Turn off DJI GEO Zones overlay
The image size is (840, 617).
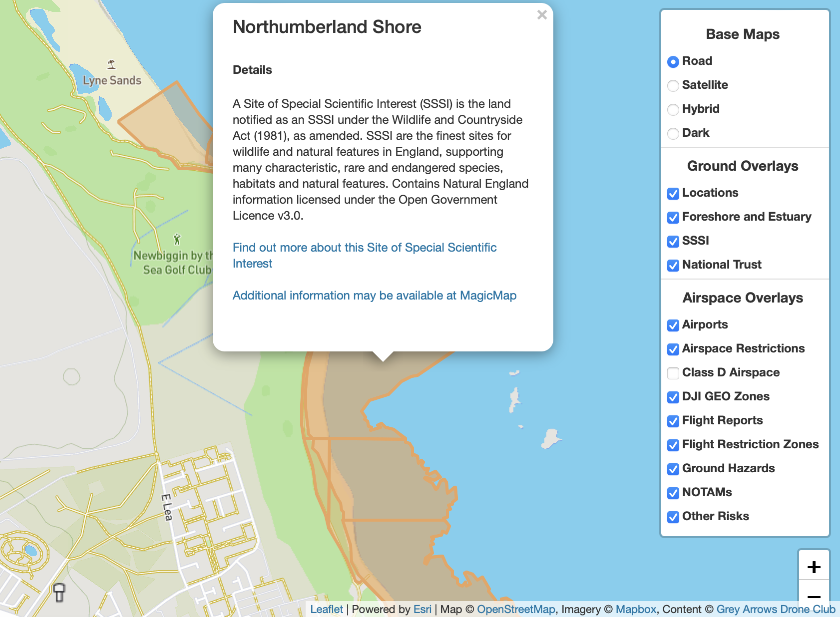(x=673, y=397)
